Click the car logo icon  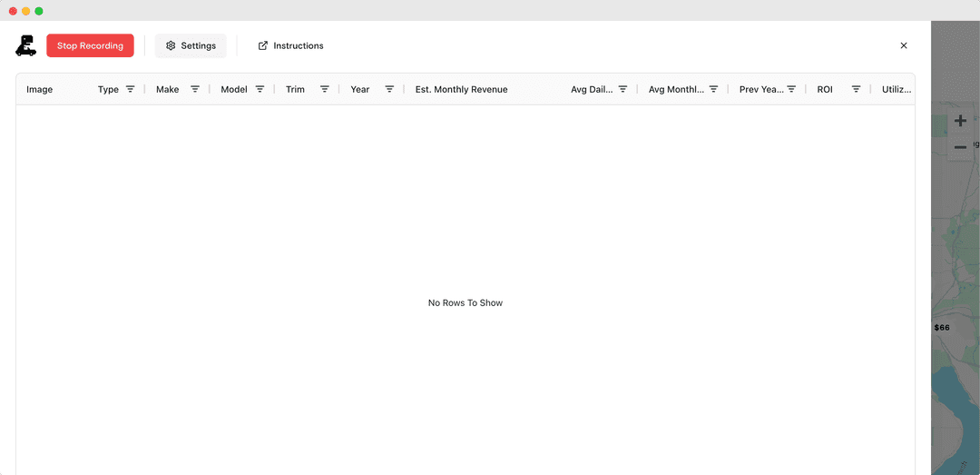[x=26, y=45]
